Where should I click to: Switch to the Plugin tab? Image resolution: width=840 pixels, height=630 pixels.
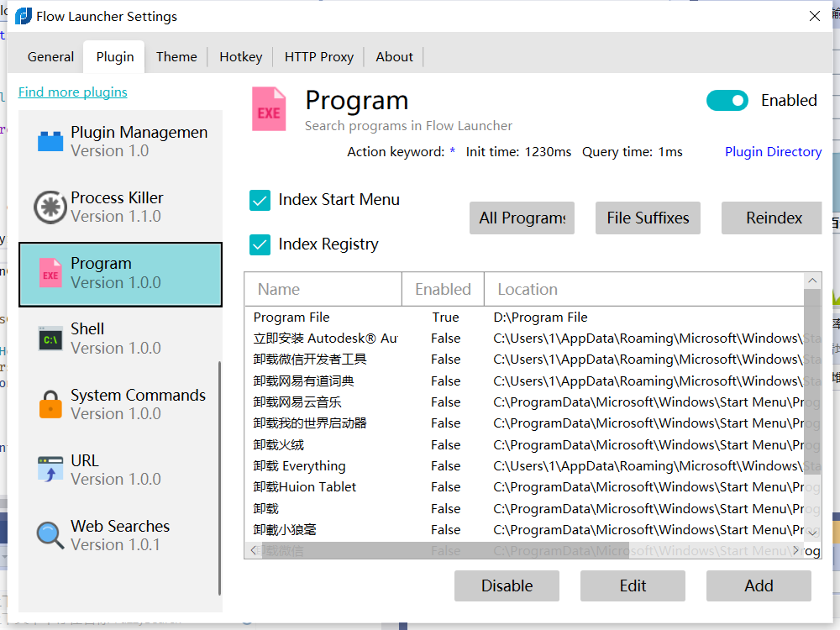point(114,57)
